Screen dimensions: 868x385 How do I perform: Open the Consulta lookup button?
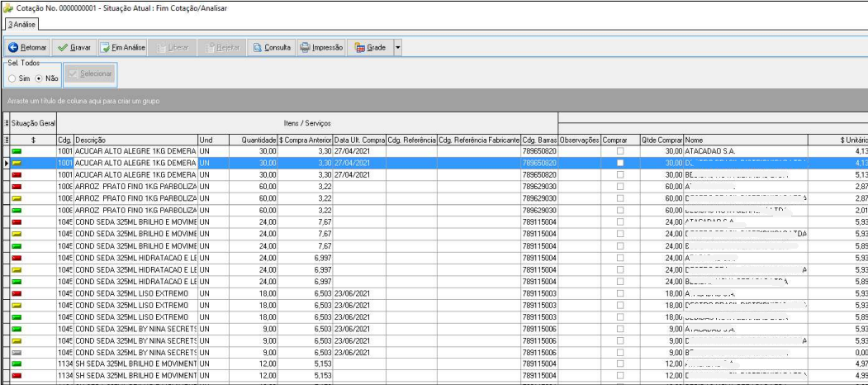(272, 48)
